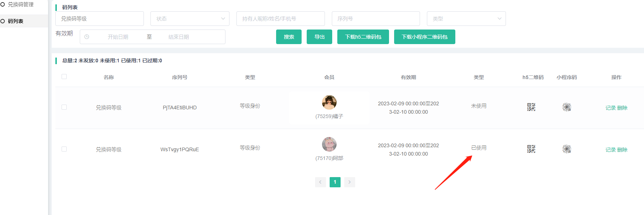644x215 pixels.
Task: Click the 开始日期 date field
Action: 118,37
